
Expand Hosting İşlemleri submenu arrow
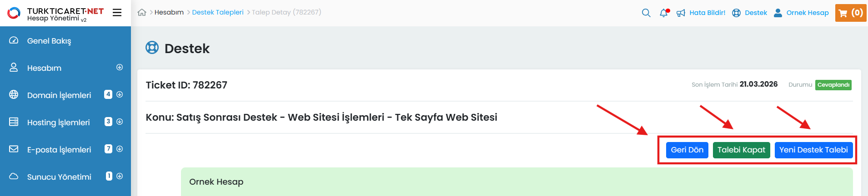click(120, 122)
